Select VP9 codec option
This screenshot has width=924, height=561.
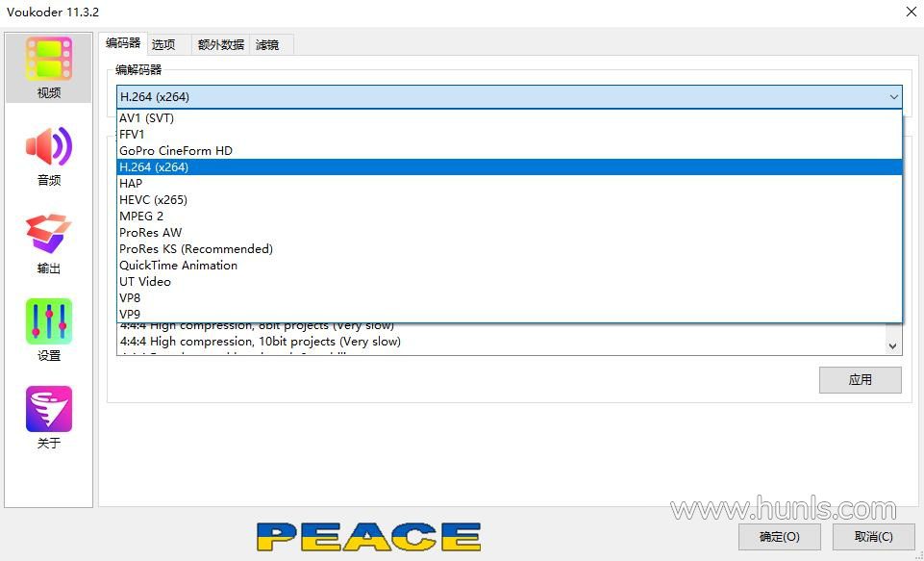pos(510,315)
